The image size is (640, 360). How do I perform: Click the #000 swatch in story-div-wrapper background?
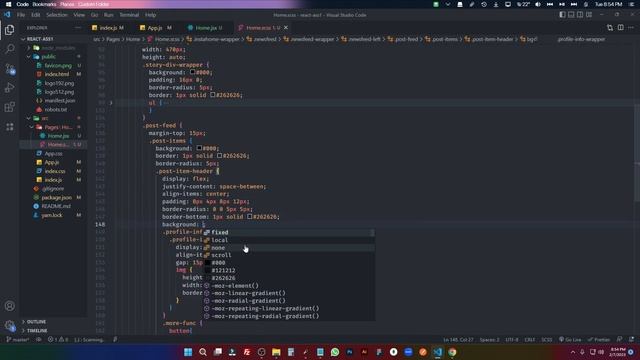(192, 72)
